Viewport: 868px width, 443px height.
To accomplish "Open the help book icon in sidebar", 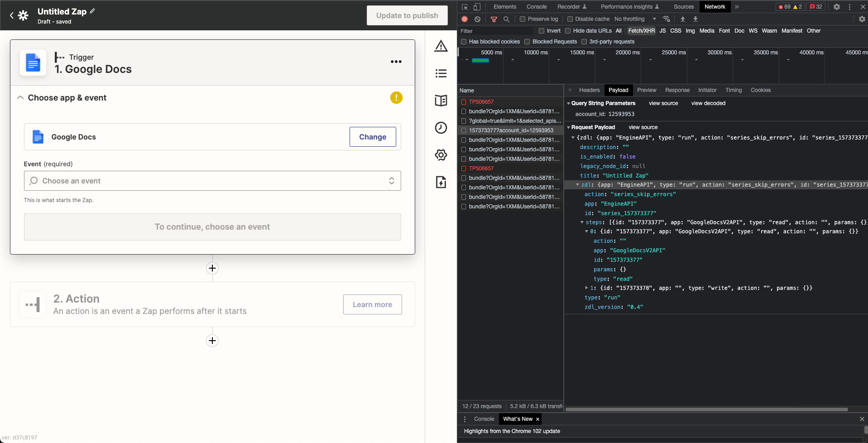I will coord(441,101).
